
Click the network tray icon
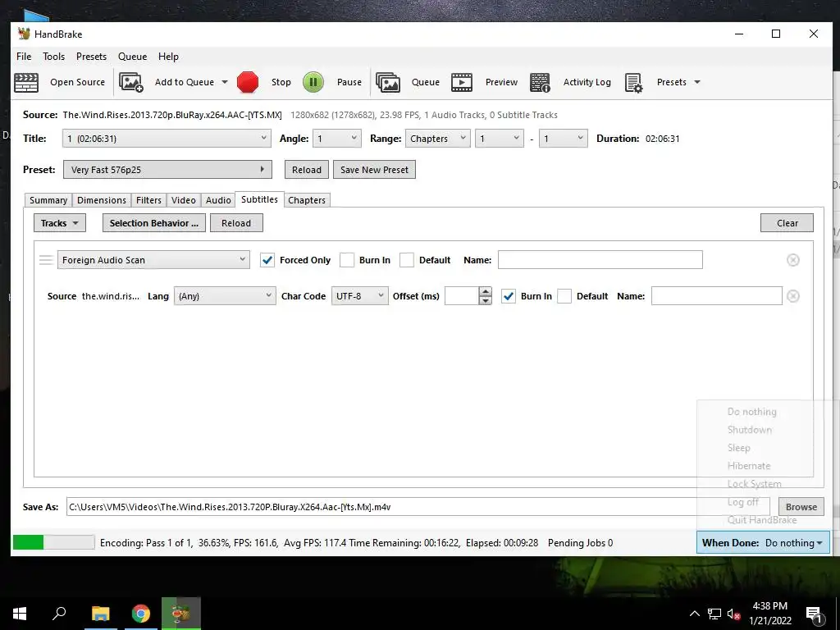tap(714, 614)
